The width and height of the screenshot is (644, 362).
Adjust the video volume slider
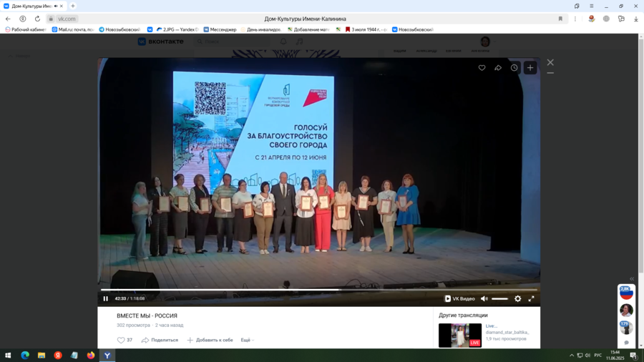499,299
